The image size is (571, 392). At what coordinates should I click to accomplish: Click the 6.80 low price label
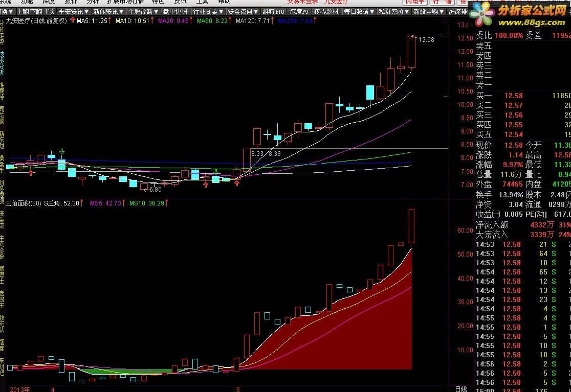(156, 190)
